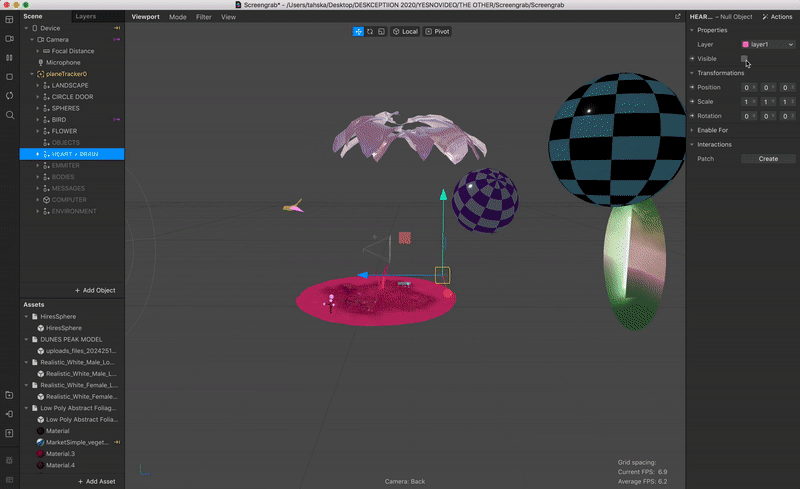800x489 pixels.
Task: Expand the LANDSCAPE object tree node
Action: 38,85
